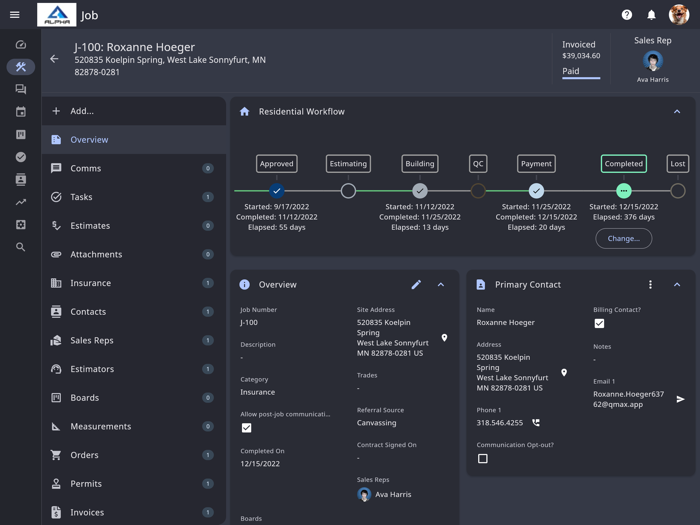The image size is (700, 525).
Task: Select Attachments in the job menu
Action: 96,254
